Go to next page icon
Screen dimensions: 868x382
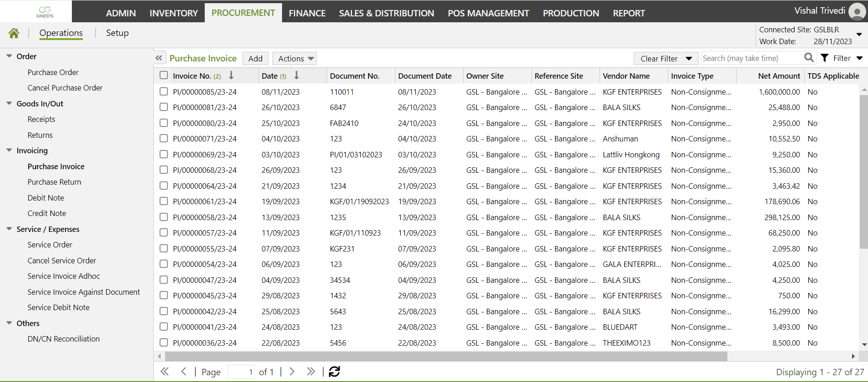pos(292,372)
